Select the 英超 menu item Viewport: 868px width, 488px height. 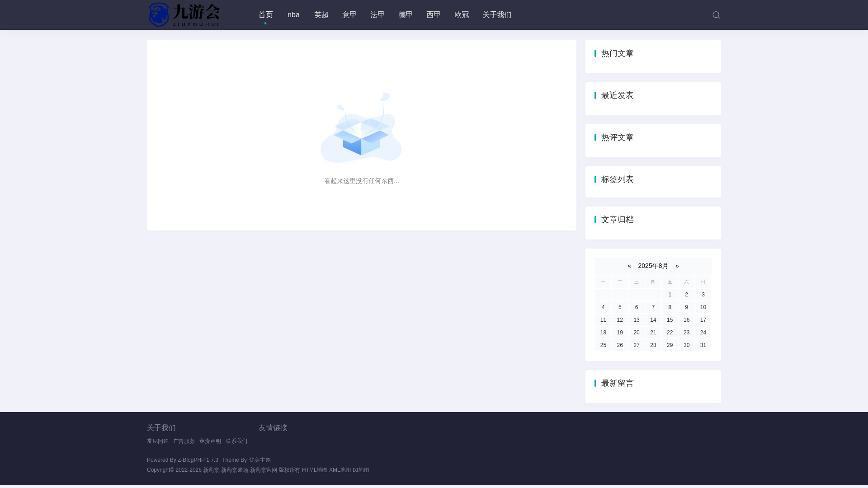(321, 15)
